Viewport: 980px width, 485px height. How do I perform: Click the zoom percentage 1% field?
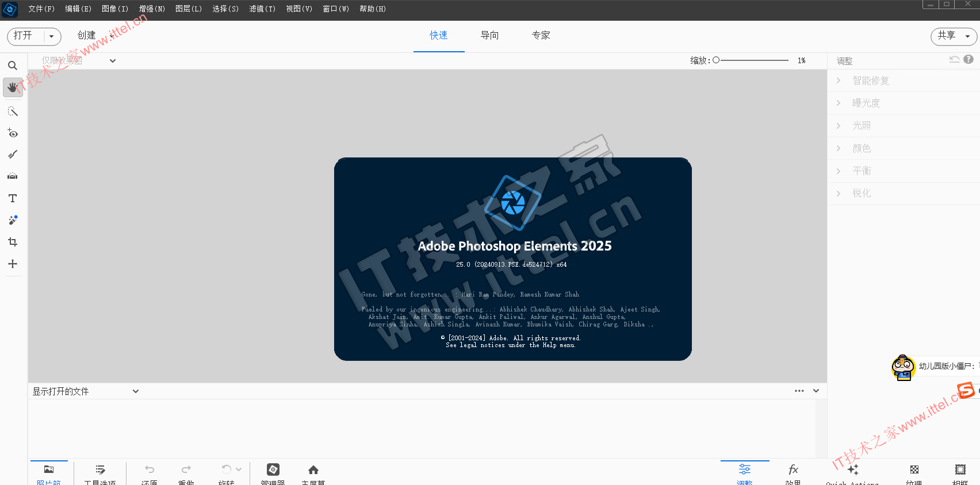(x=802, y=60)
